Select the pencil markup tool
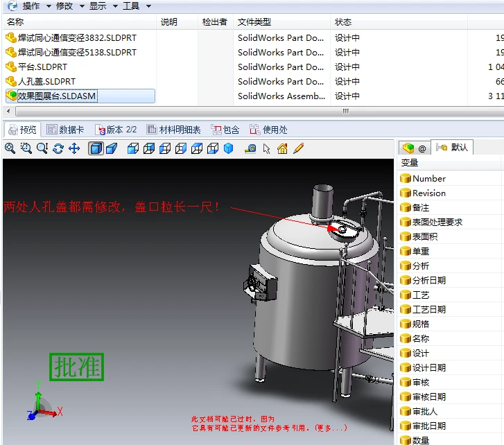The image size is (504, 445). tap(299, 148)
